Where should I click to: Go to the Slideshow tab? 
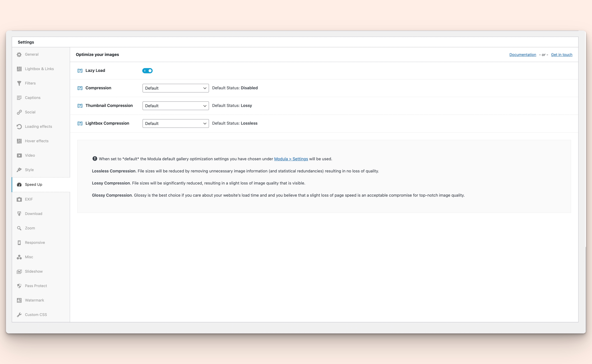(41, 272)
